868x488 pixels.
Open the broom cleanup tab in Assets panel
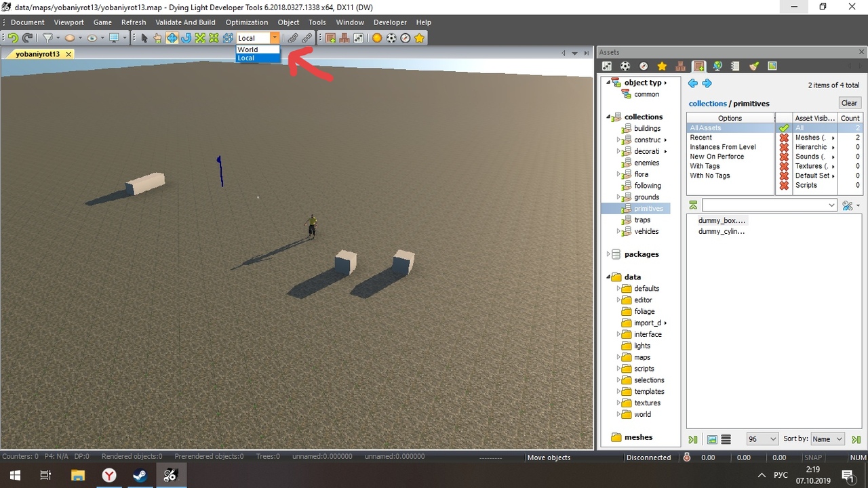[x=754, y=66]
